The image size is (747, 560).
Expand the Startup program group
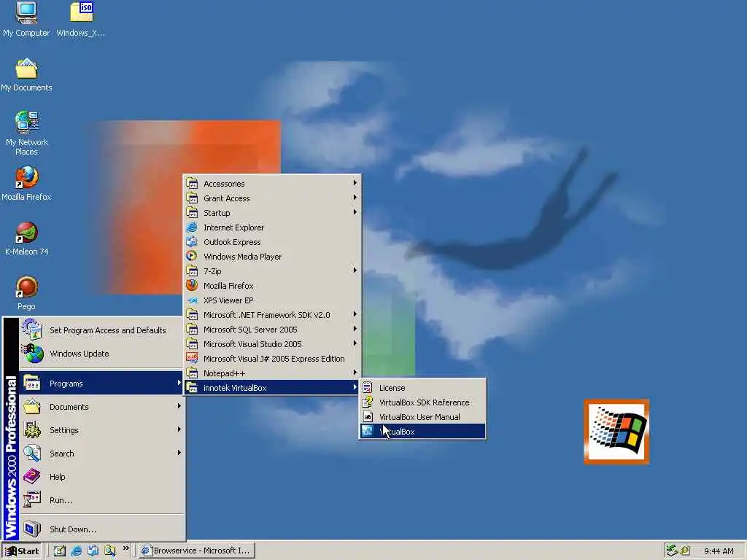272,213
